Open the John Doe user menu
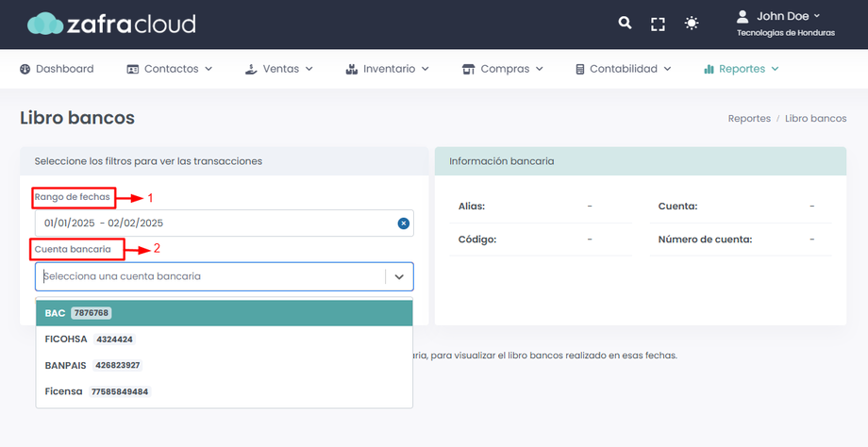 tap(789, 17)
